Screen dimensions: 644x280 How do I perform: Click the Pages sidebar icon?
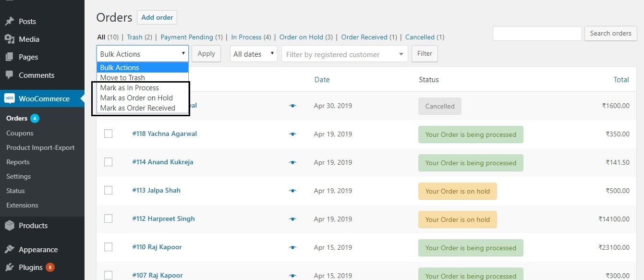[x=9, y=57]
